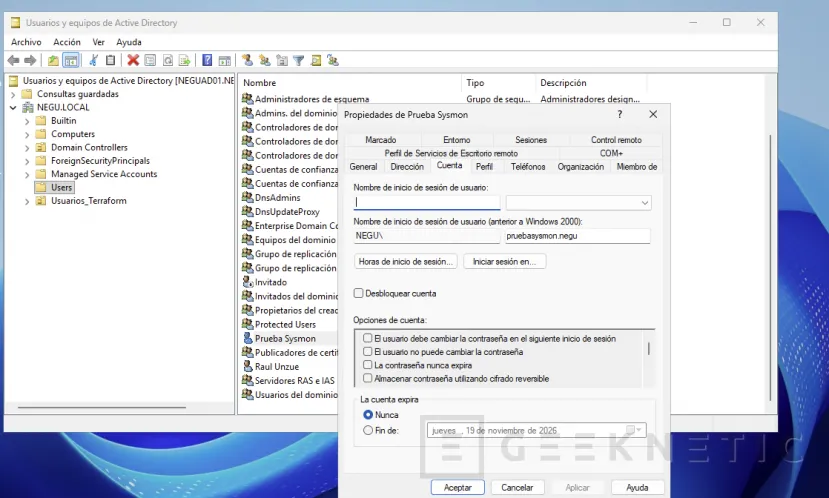
Task: Click the Export list toolbar icon
Action: point(185,61)
